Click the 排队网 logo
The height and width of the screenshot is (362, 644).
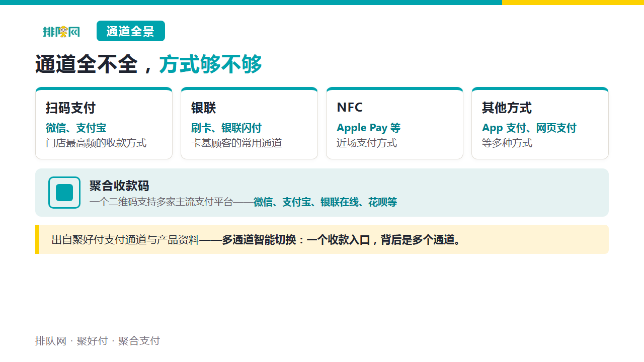point(61,32)
